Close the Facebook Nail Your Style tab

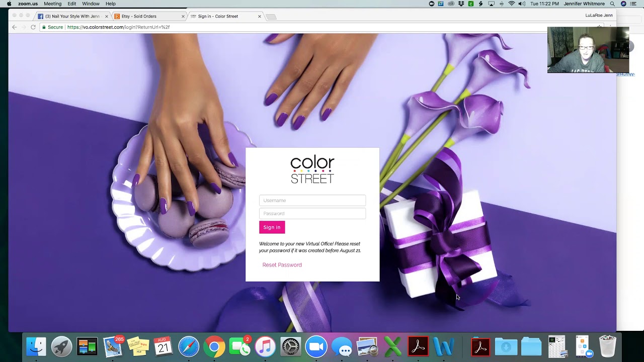click(107, 16)
